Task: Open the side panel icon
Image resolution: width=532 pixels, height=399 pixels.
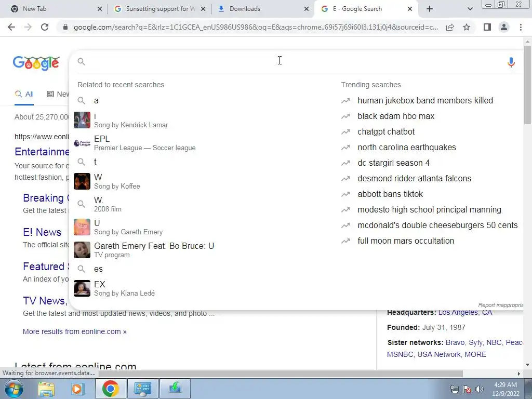Action: (x=487, y=27)
